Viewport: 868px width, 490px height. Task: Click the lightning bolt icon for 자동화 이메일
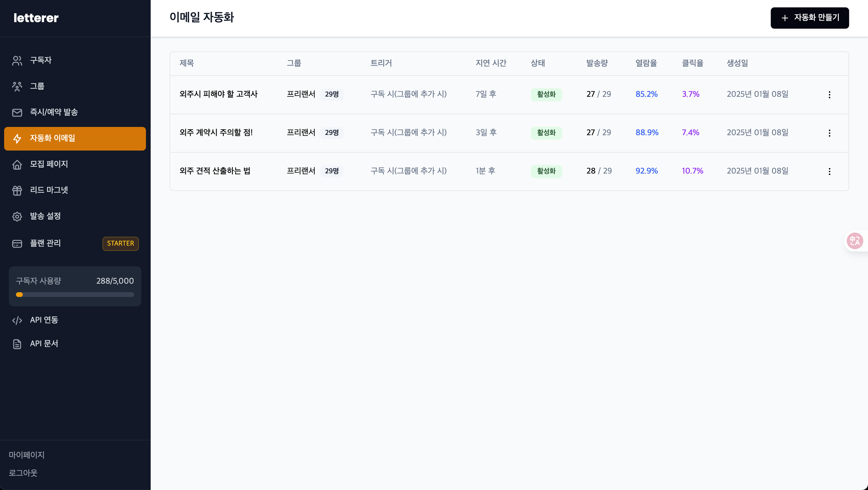(x=17, y=138)
